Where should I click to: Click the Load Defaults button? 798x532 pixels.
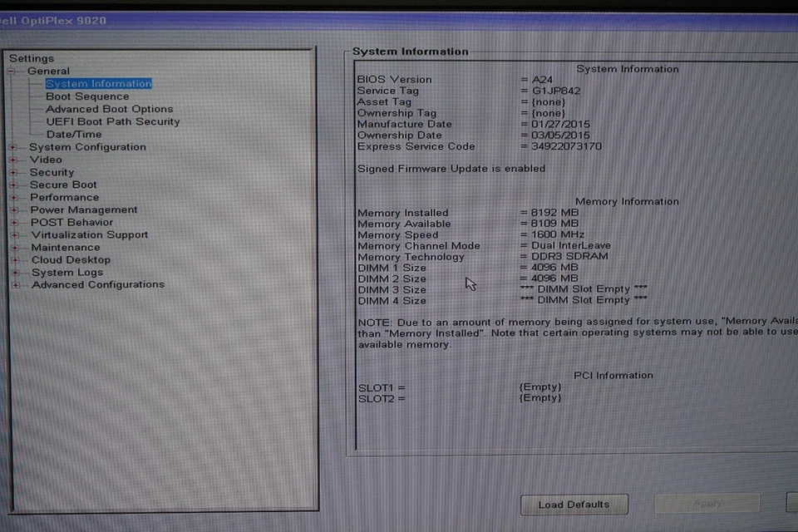pyautogui.click(x=574, y=505)
